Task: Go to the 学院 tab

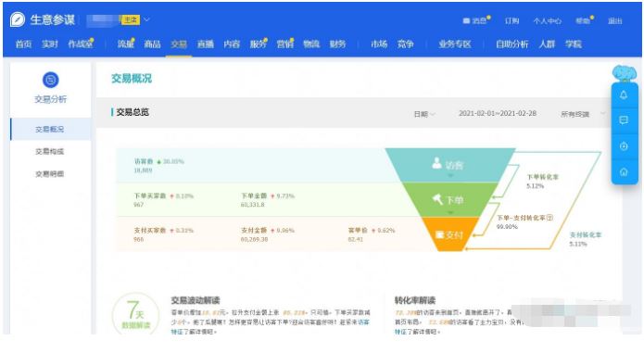Action: [573, 44]
